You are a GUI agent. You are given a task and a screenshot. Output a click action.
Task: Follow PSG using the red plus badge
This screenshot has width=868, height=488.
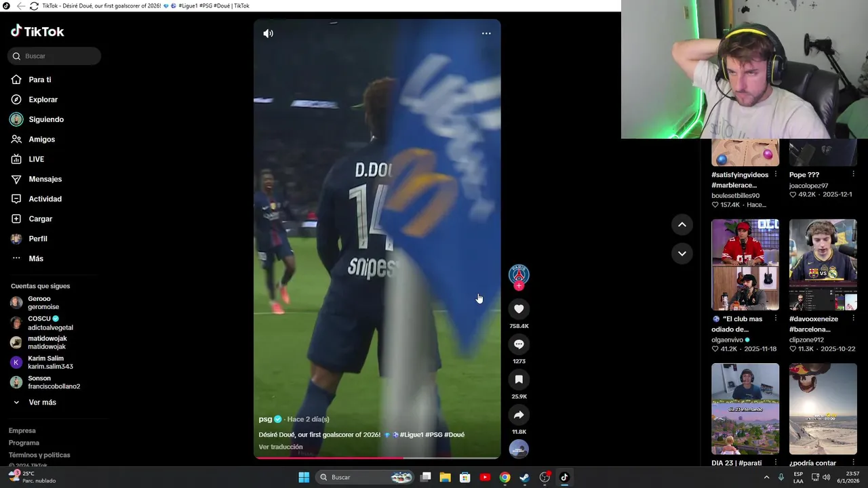point(519,286)
